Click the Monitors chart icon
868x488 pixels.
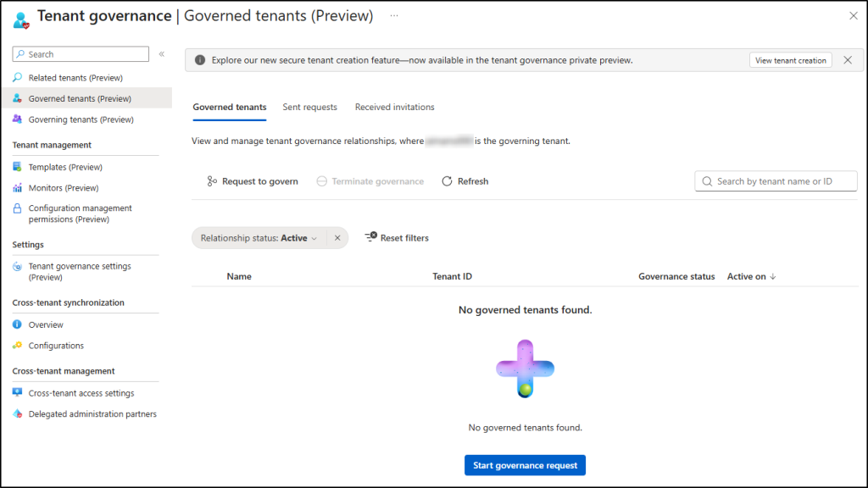(18, 188)
